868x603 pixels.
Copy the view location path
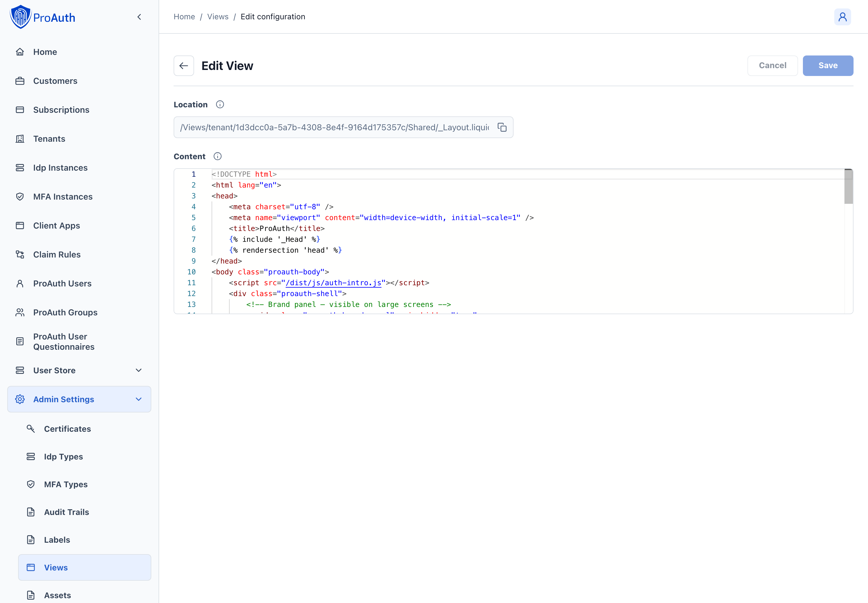tap(502, 127)
